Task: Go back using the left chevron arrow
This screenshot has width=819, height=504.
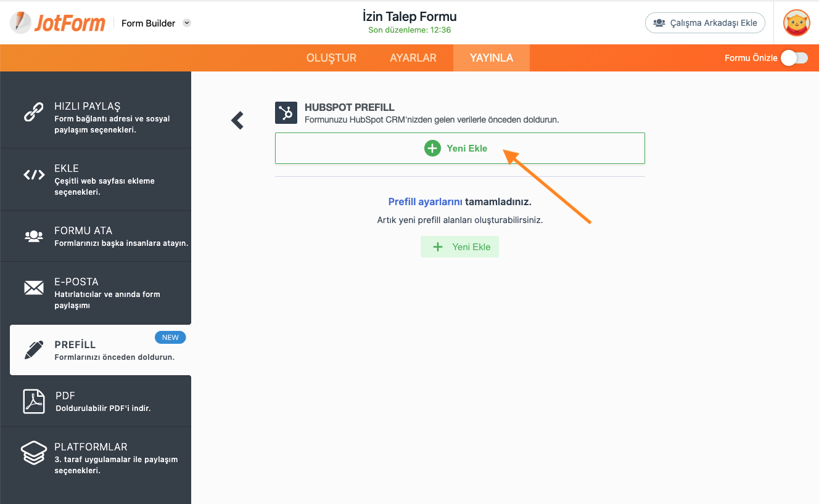Action: click(237, 120)
